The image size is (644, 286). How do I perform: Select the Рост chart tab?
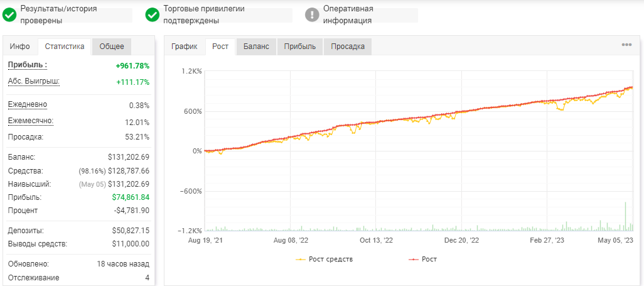tap(220, 47)
